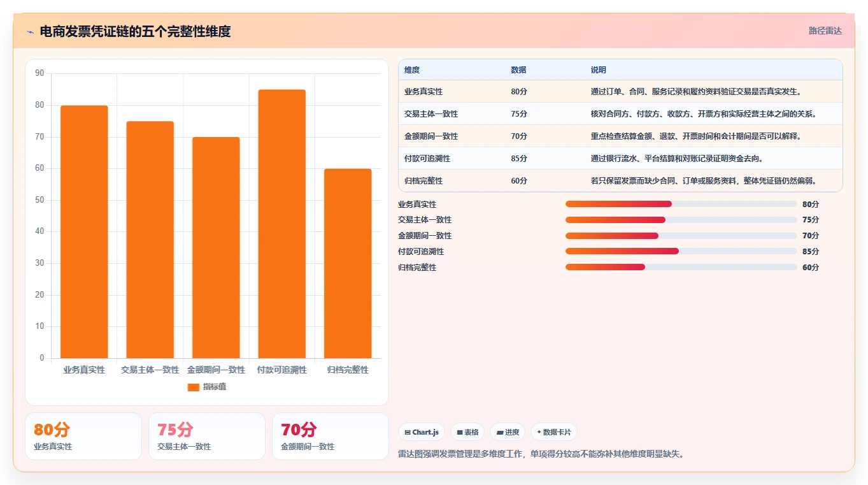The height and width of the screenshot is (485, 868).
Task: Click the 归档完整性 bar in chart
Action: click(348, 263)
